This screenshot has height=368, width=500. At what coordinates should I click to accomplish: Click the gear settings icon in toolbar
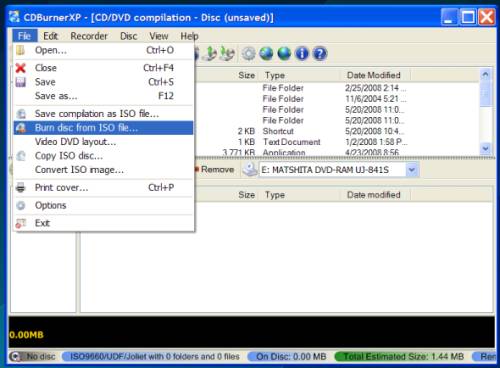[x=248, y=53]
